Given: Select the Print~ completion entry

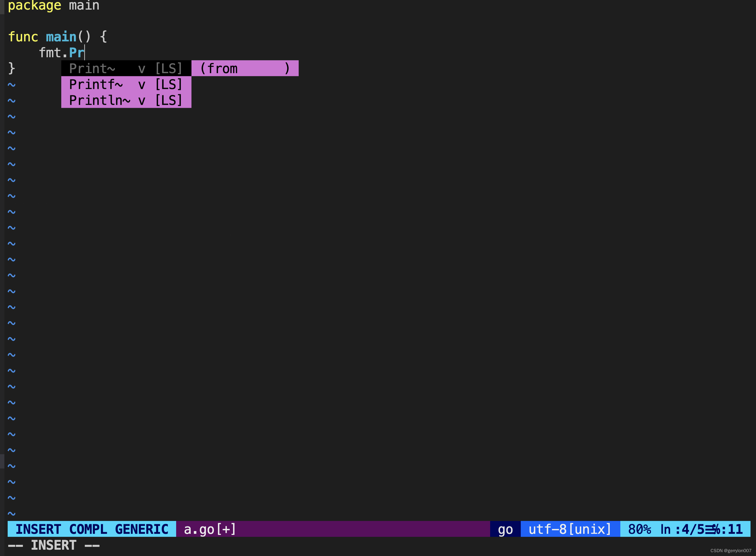Looking at the screenshot, I should click(92, 68).
